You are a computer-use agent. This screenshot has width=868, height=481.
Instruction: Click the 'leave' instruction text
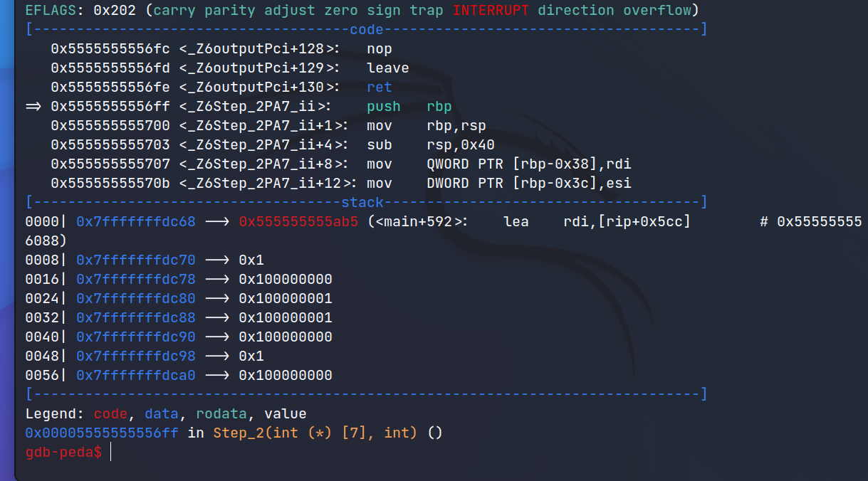click(x=388, y=68)
